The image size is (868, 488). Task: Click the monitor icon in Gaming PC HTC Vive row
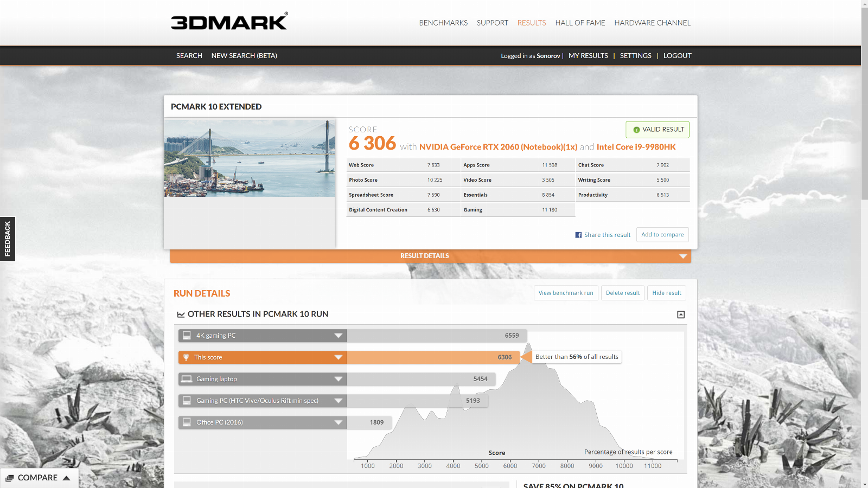pyautogui.click(x=187, y=401)
